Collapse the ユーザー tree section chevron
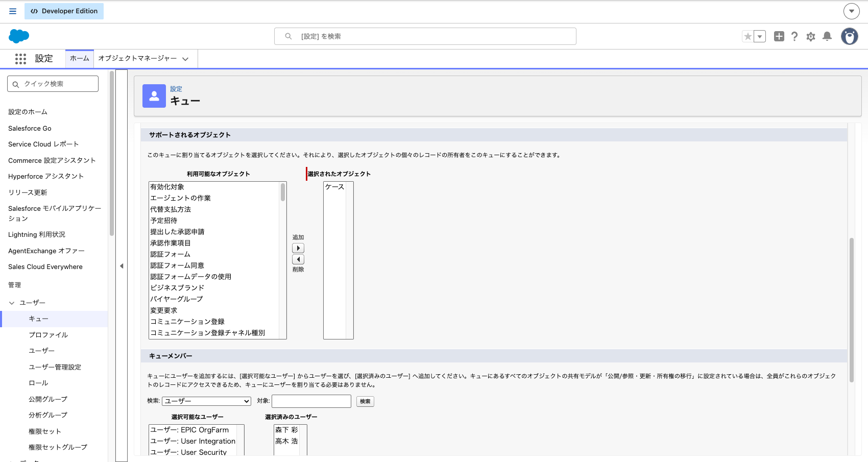 12,303
